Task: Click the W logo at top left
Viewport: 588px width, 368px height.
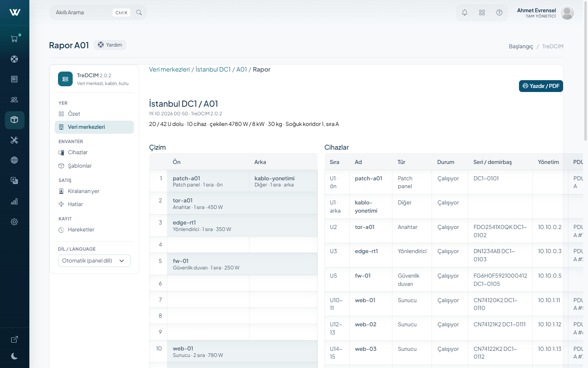Action: pyautogui.click(x=15, y=12)
